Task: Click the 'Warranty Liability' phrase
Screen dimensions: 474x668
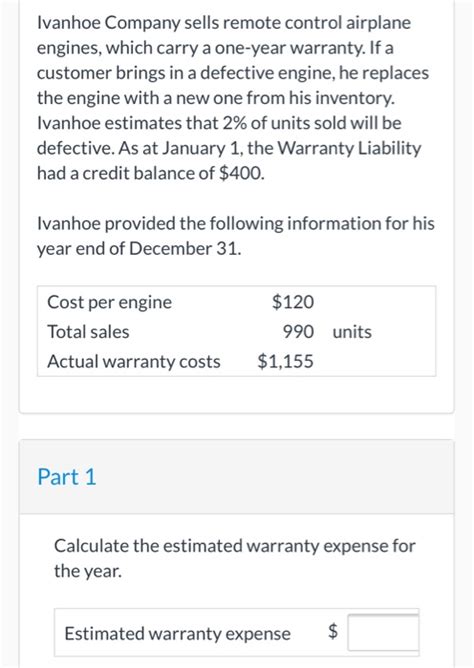Action: [349, 148]
